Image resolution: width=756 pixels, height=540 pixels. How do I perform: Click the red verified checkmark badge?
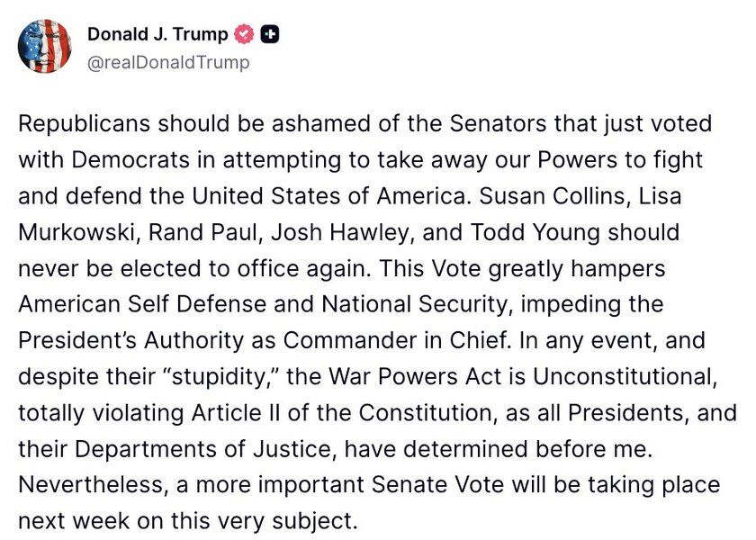tap(243, 35)
